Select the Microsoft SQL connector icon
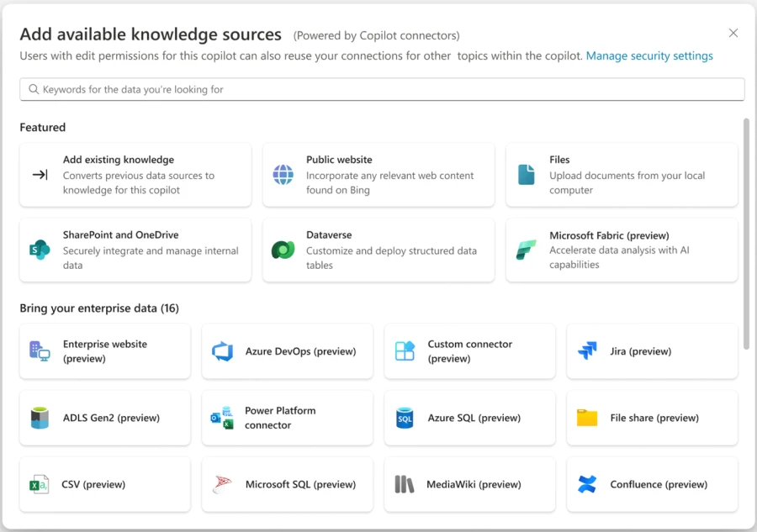757x532 pixels. [x=221, y=485]
